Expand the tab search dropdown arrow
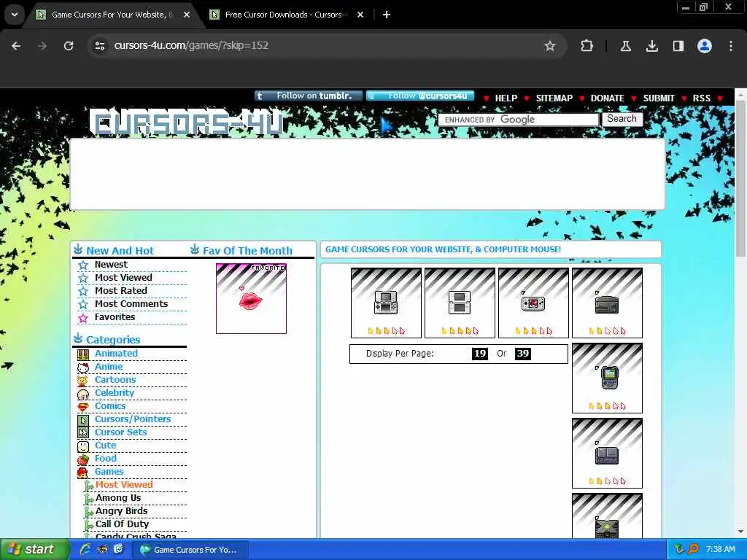The image size is (747, 560). coord(15,15)
